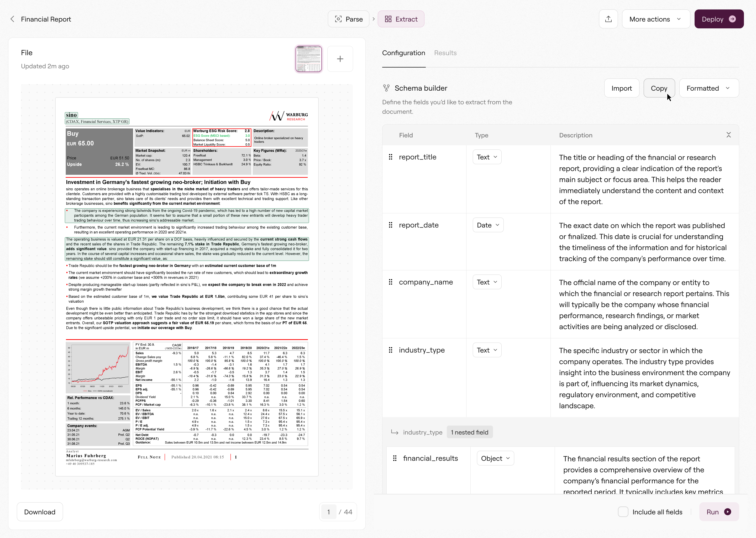Open the Date type dropdown for report_date
The width and height of the screenshot is (756, 538).
488,225
